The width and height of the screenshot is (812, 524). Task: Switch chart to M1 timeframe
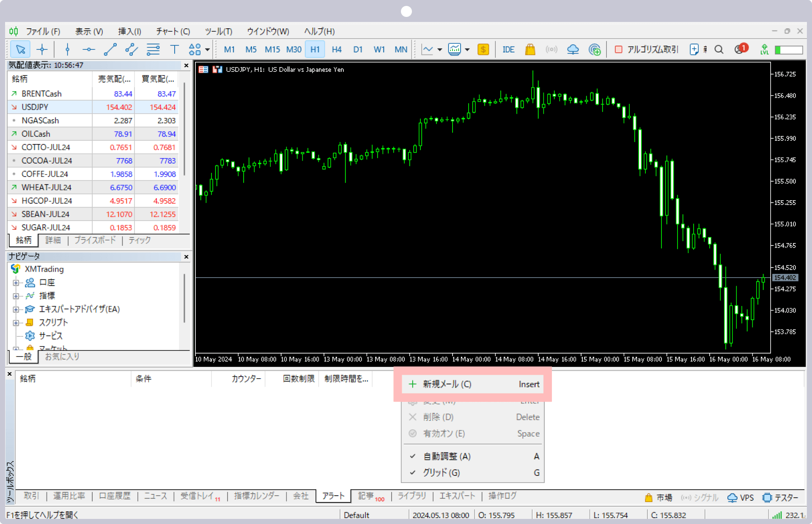(229, 49)
